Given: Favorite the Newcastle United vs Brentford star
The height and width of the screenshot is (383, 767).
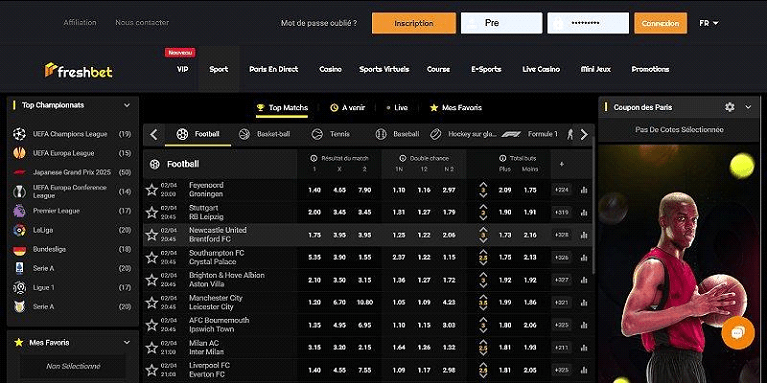Looking at the screenshot, I should tap(152, 235).
